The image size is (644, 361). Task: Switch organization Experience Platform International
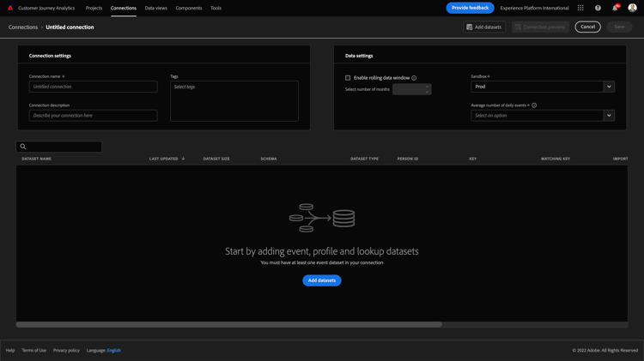pyautogui.click(x=534, y=8)
